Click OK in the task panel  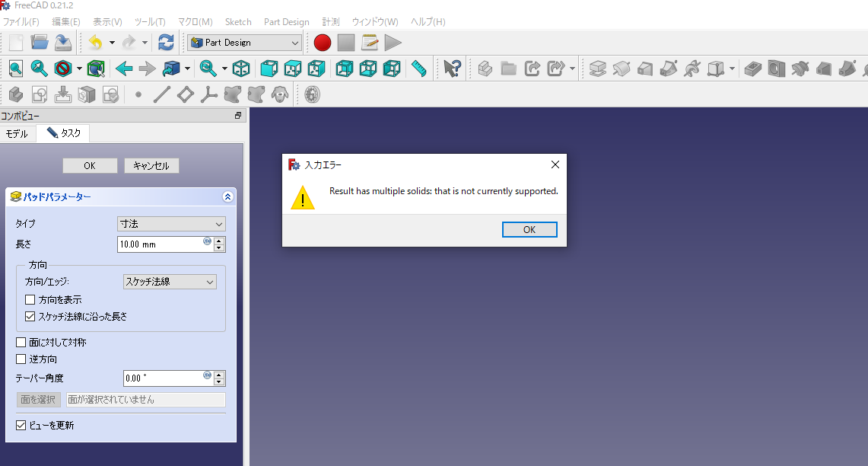[x=90, y=166]
